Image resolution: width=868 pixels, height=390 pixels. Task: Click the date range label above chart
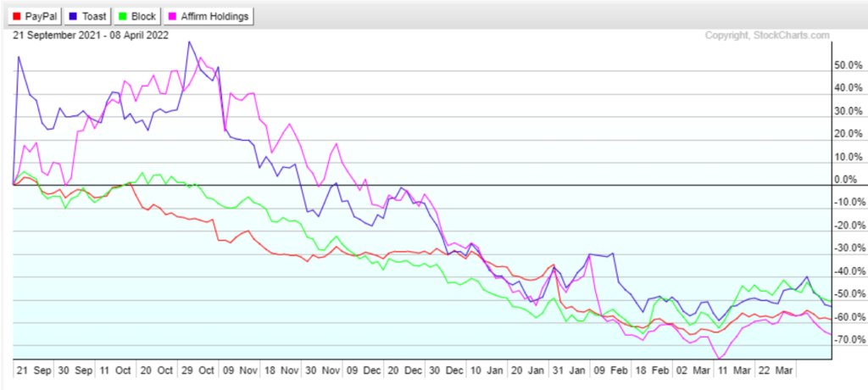point(89,35)
